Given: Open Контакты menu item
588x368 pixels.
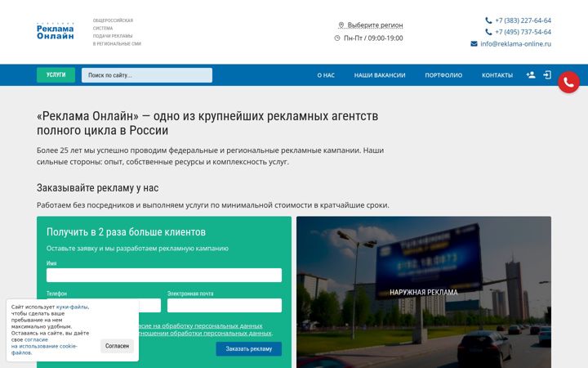Looking at the screenshot, I should [x=497, y=75].
